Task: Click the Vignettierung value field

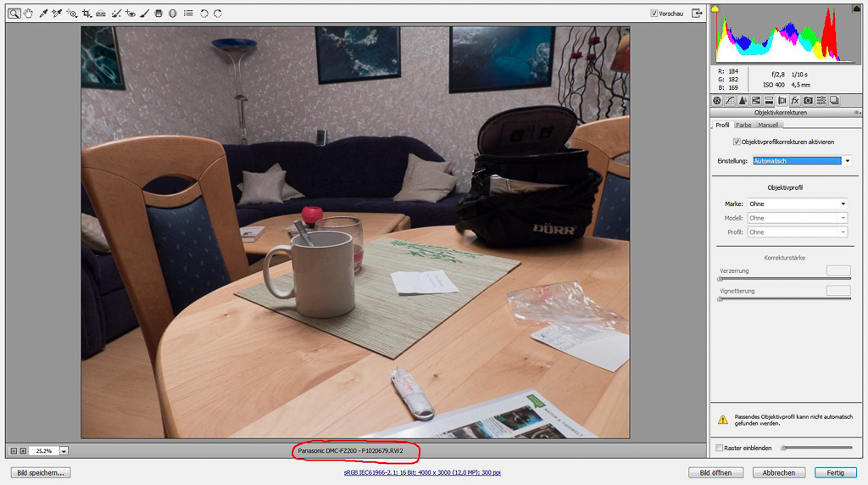Action: pos(838,290)
